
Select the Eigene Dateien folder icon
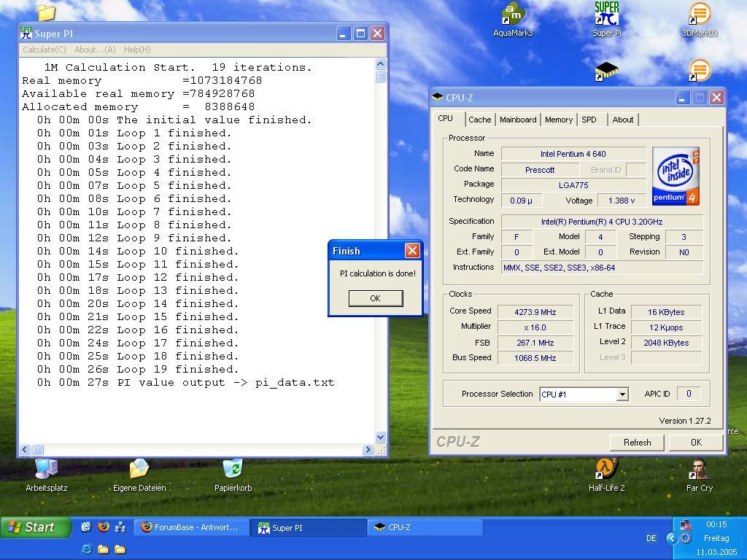[x=139, y=475]
